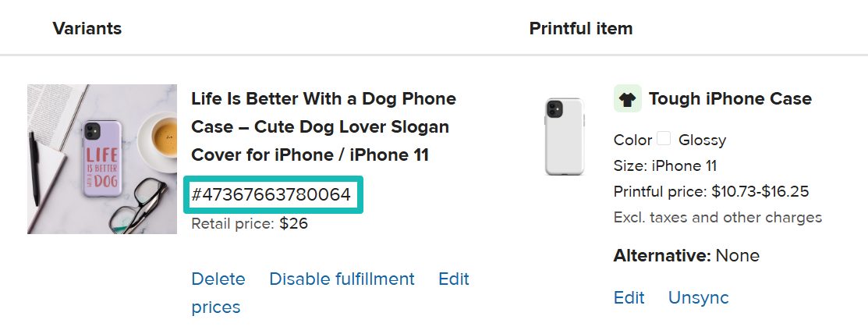The width and height of the screenshot is (868, 334).
Task: Click the Excl. taxes and other charges note
Action: tap(717, 218)
